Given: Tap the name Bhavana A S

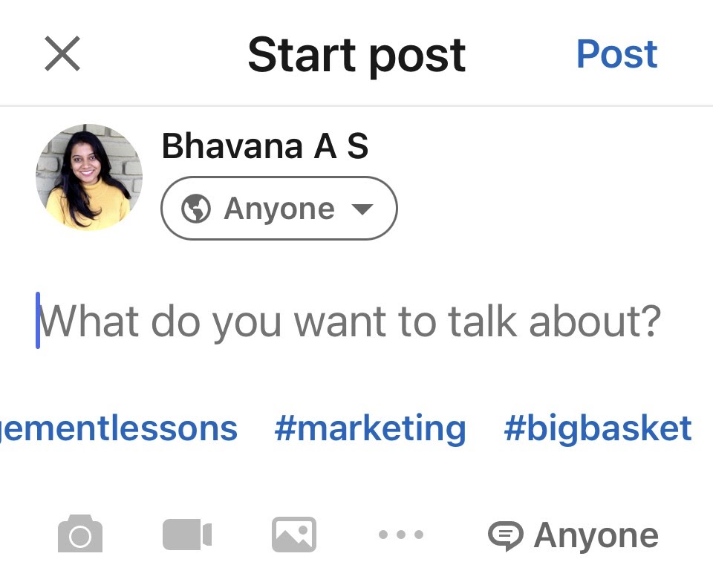Looking at the screenshot, I should coord(265,146).
